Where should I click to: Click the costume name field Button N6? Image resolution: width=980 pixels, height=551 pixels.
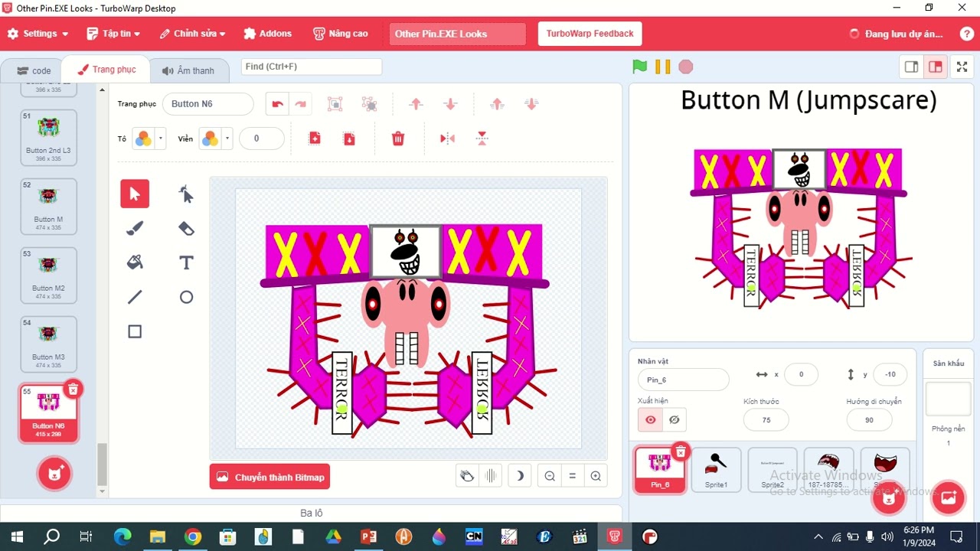click(207, 104)
